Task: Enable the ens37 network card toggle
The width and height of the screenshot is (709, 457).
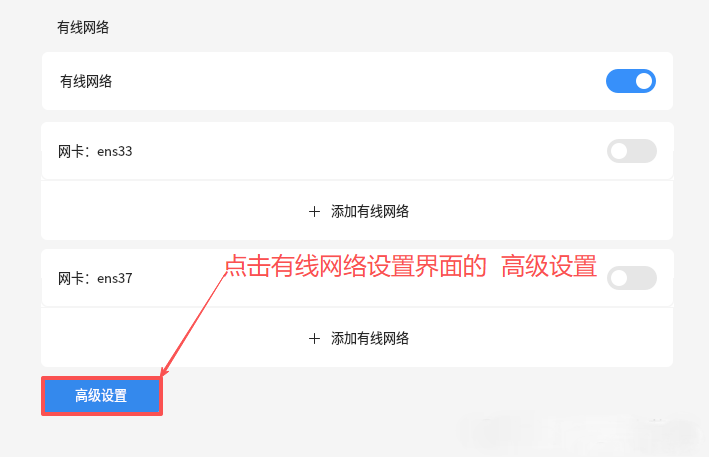Action: [631, 278]
